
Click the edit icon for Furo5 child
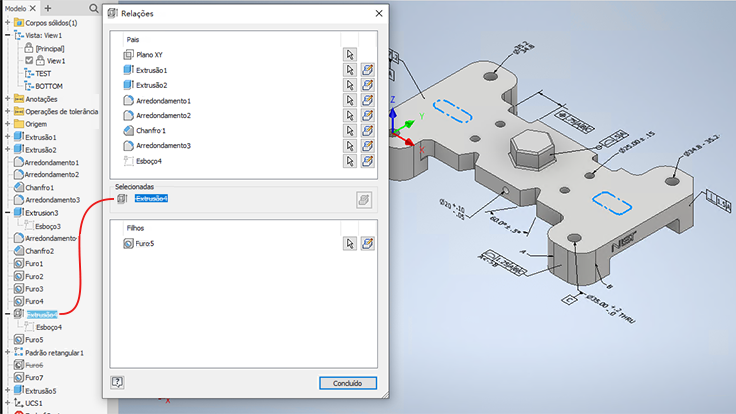(368, 244)
